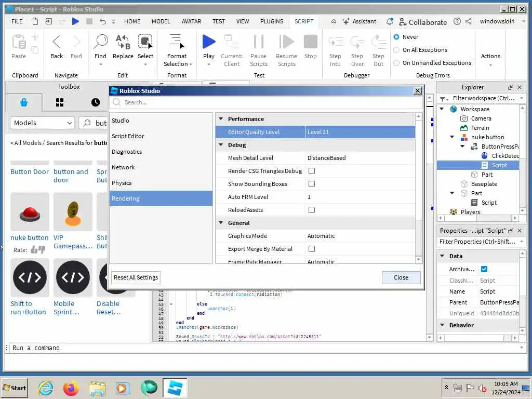
Task: Open the Actions dropdown in ribbon
Action: click(x=490, y=59)
